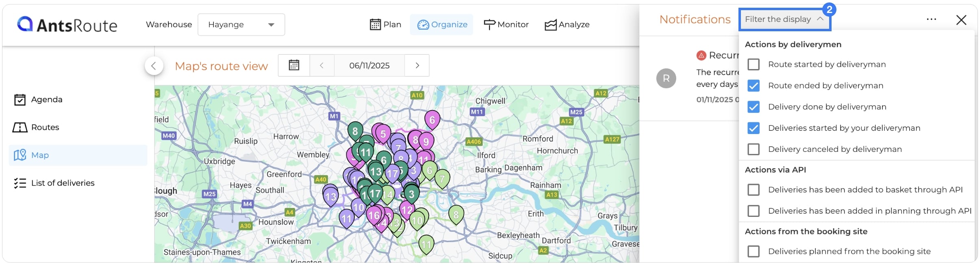Check Route started by deliveryman
980x264 pixels.
tap(754, 65)
